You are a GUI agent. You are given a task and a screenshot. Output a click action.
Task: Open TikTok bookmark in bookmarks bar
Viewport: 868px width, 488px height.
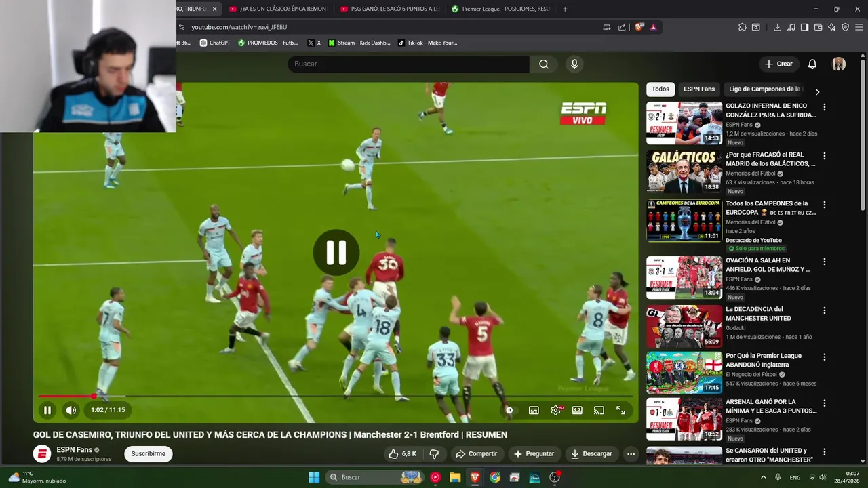(427, 43)
